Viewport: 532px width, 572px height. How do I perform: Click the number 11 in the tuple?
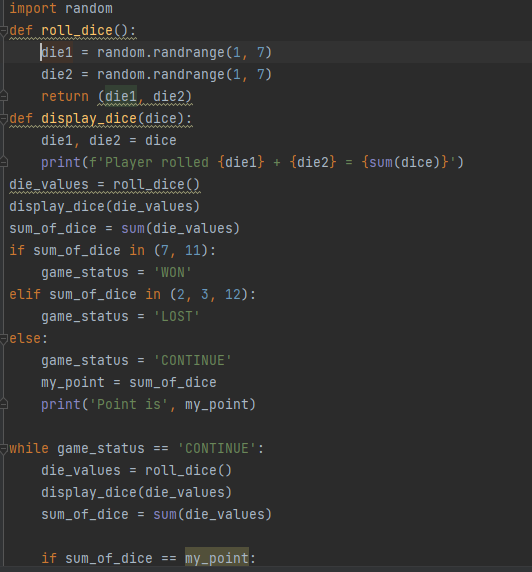pyautogui.click(x=193, y=251)
